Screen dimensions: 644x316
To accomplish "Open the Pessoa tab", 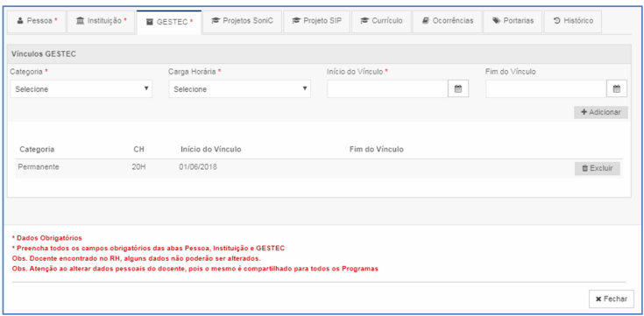I will click(37, 21).
